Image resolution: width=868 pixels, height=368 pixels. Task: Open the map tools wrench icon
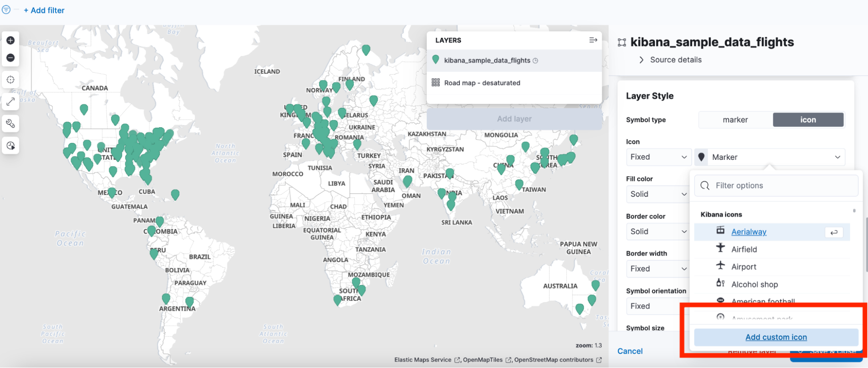point(10,124)
